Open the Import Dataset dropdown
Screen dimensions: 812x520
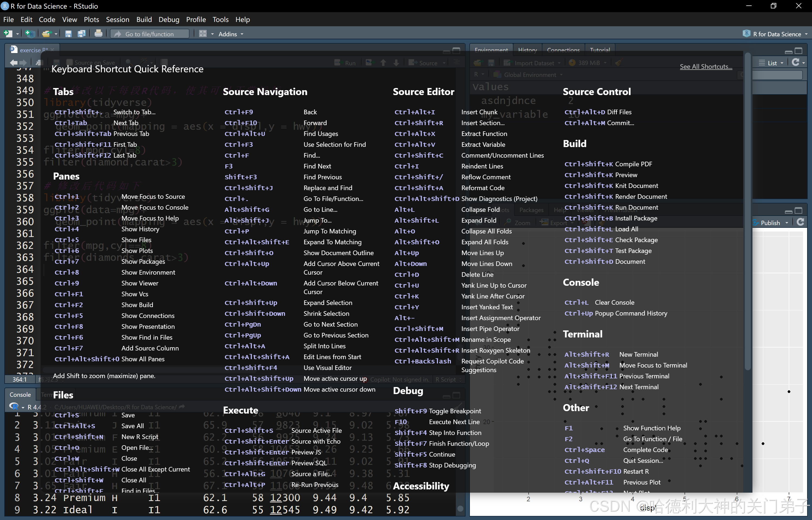pyautogui.click(x=532, y=63)
